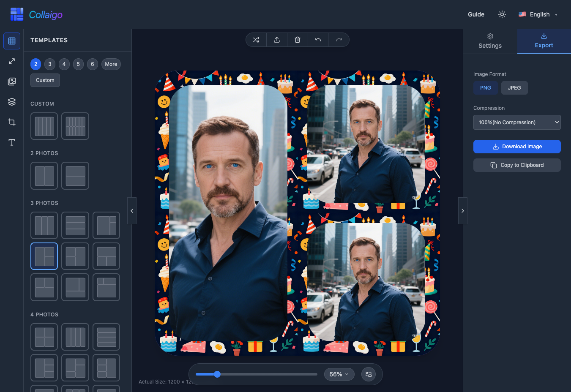The height and width of the screenshot is (392, 571).
Task: Select the 2 photos count filter
Action: (36, 64)
